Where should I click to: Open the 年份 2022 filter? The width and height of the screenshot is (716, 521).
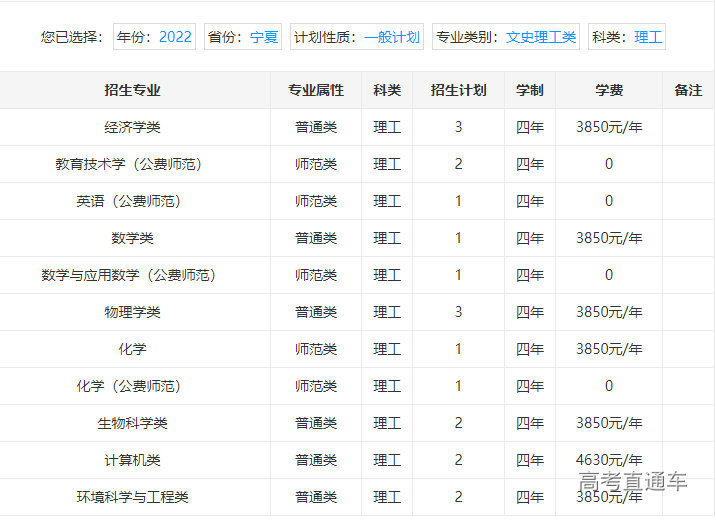[154, 37]
